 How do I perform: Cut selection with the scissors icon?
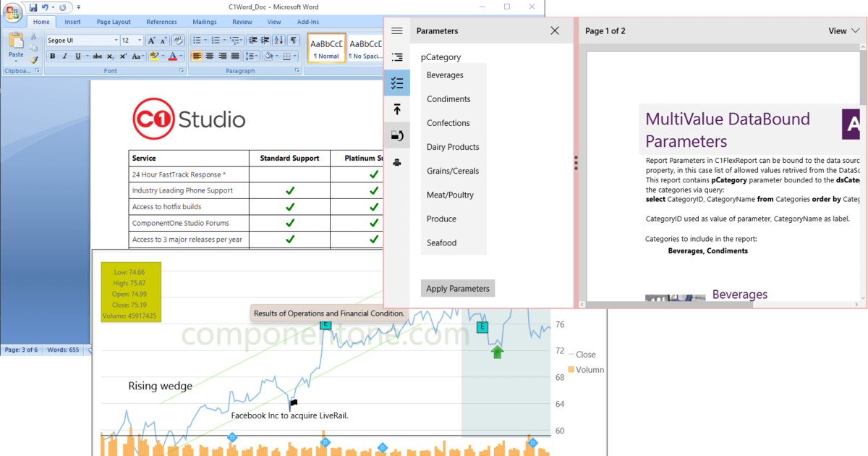34,37
